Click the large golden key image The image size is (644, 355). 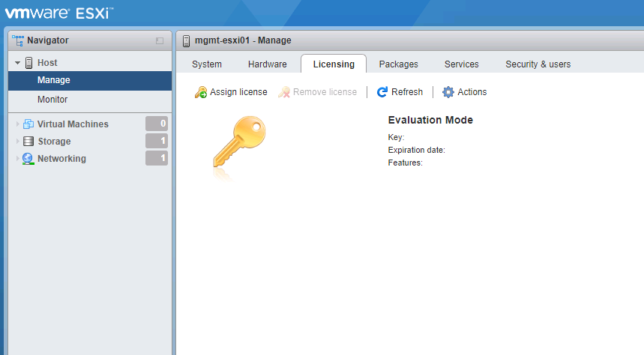tap(239, 144)
